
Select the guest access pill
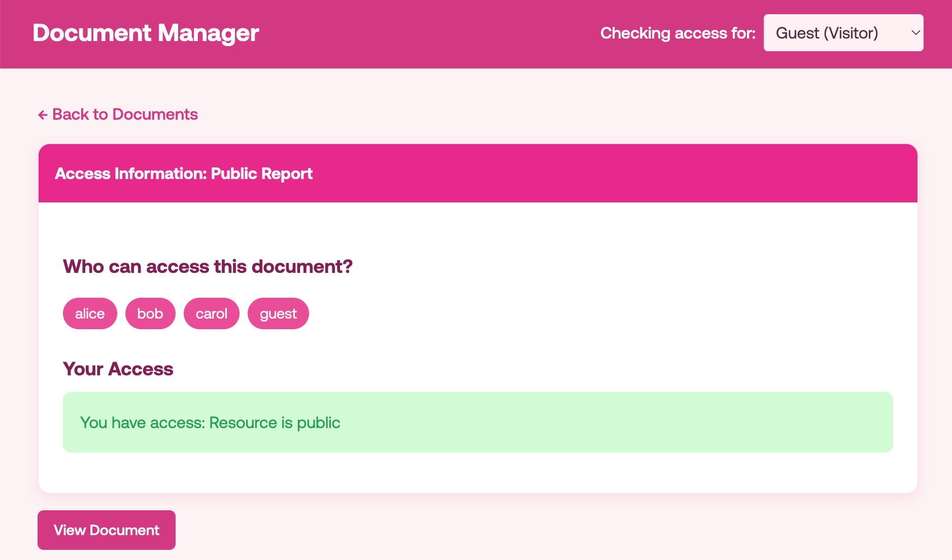coord(278,313)
